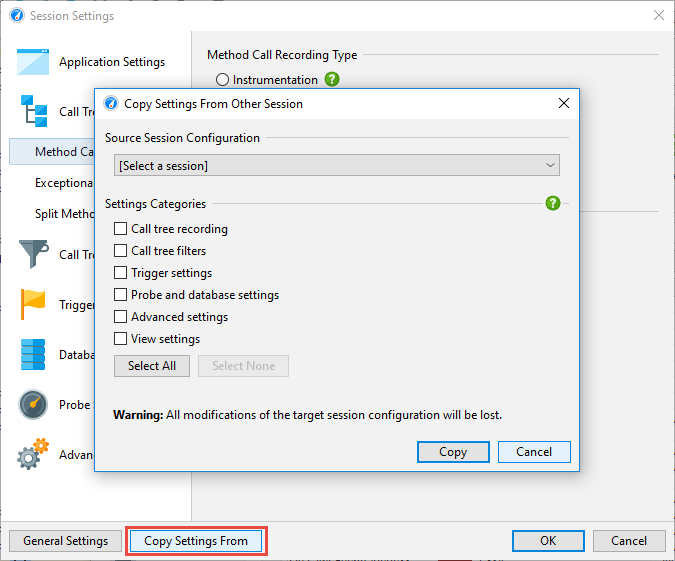Open the Application Settings section
Screen dimensions: 675x561
tap(111, 62)
